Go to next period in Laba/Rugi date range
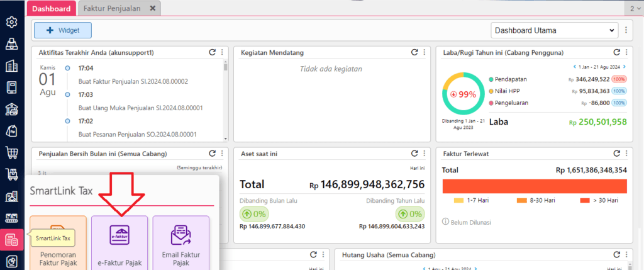This screenshot has height=270, width=644. click(628, 67)
